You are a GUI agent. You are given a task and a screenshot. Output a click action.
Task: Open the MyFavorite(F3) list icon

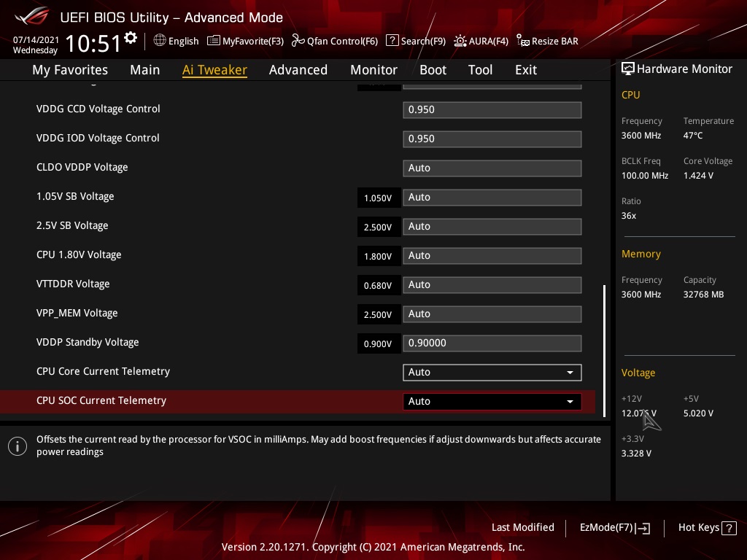coord(214,41)
